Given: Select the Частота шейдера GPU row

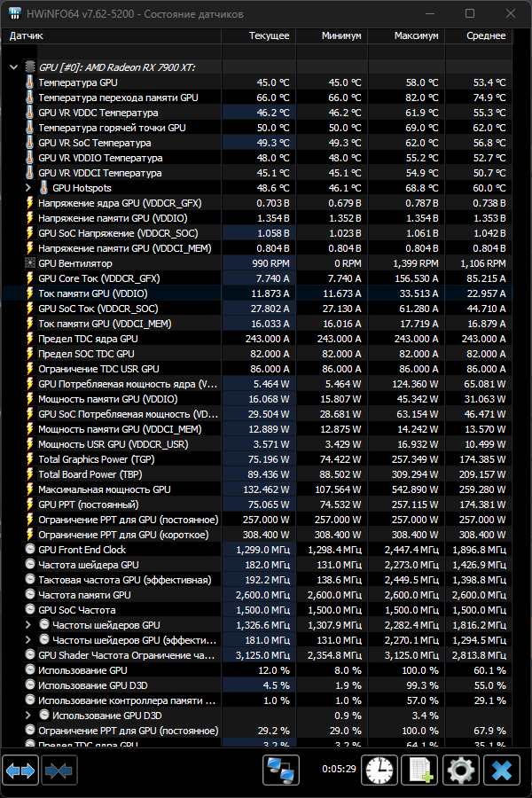Looking at the screenshot, I should click(257, 565).
